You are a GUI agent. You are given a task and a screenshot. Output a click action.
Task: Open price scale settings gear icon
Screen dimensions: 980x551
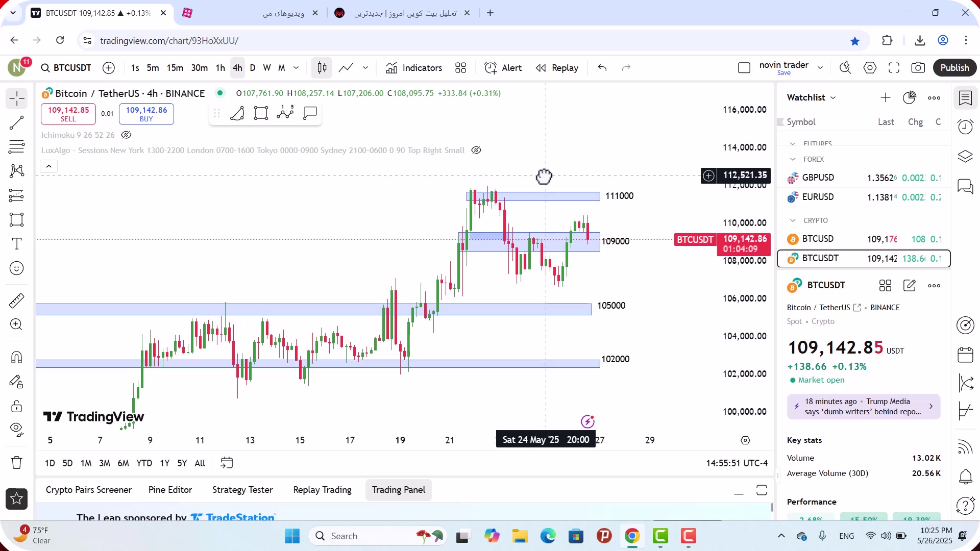[x=745, y=440]
